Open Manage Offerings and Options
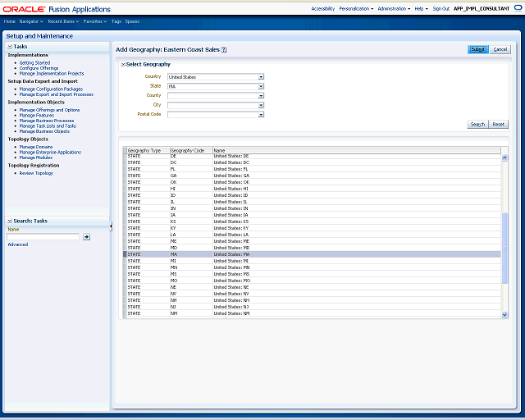 pyautogui.click(x=49, y=110)
